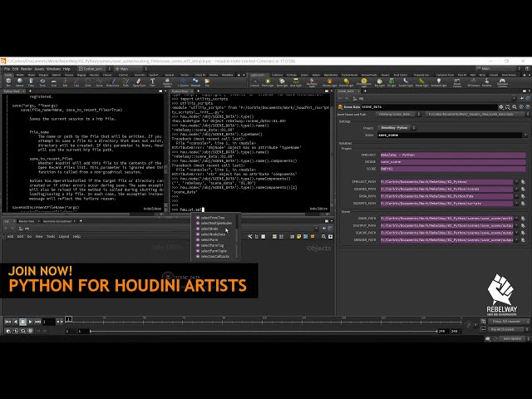Add an Ambient Light from the shelf

(x=439, y=82)
